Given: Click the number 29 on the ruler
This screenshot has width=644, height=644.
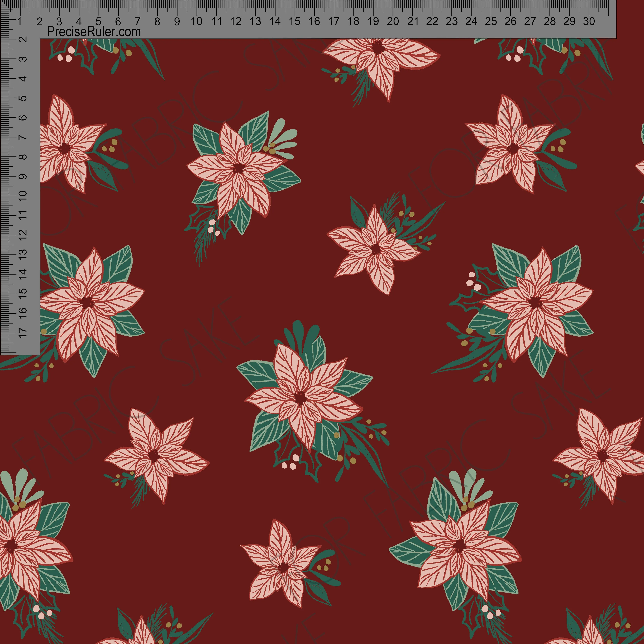Looking at the screenshot, I should 569,21.
